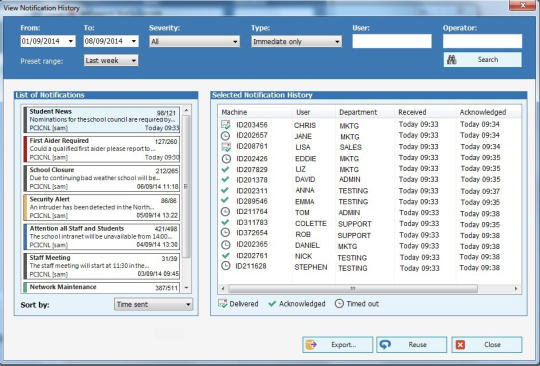This screenshot has width=540, height=366.
Task: Click the Export... button
Action: pos(338,345)
